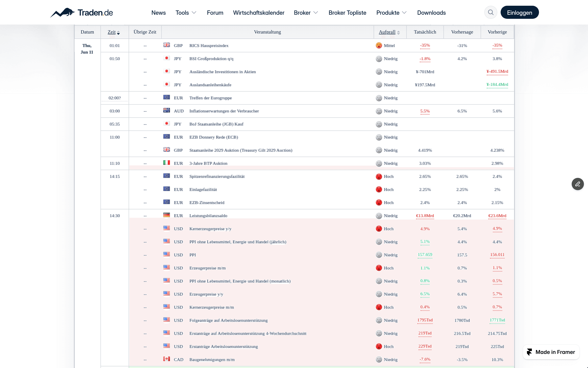Click the US flag for Kernerzeugerpreise y/y
This screenshot has width=588, height=368.
(x=166, y=228)
